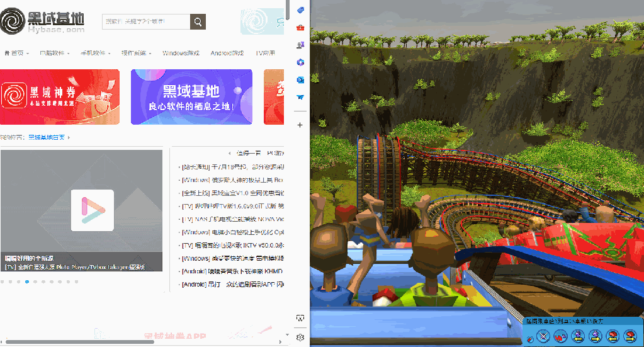Click the Hybase swirl logo
This screenshot has height=347, width=644.
(x=13, y=21)
